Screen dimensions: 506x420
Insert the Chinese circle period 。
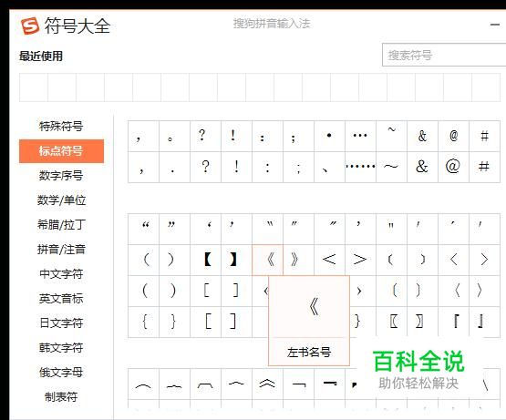tap(174, 136)
